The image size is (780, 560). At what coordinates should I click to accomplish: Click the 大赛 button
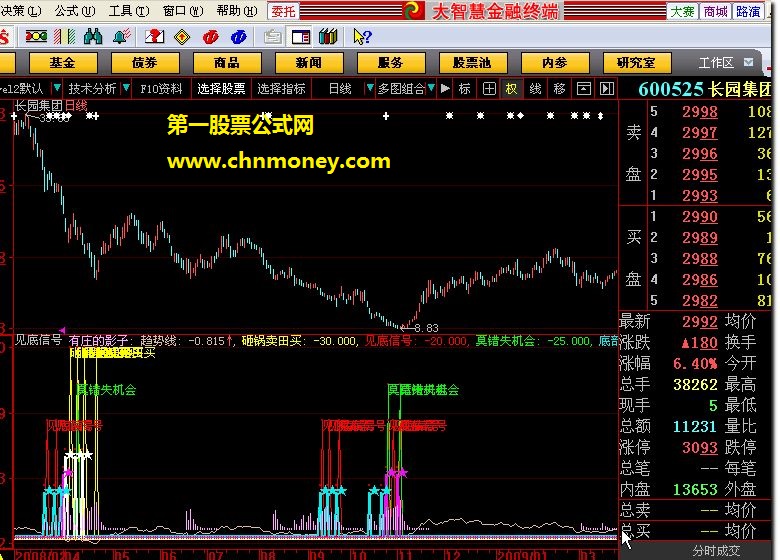[x=682, y=11]
